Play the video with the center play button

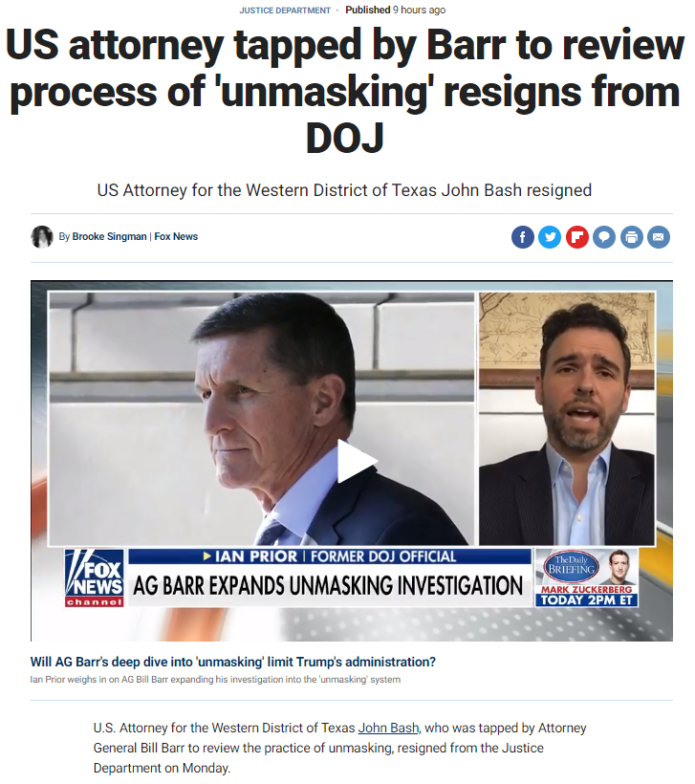pyautogui.click(x=356, y=461)
